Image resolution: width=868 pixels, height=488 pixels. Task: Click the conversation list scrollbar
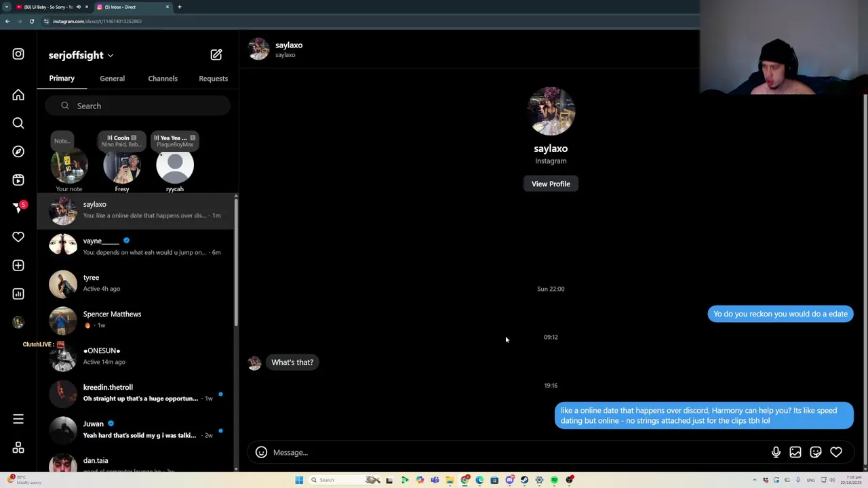[236, 261]
